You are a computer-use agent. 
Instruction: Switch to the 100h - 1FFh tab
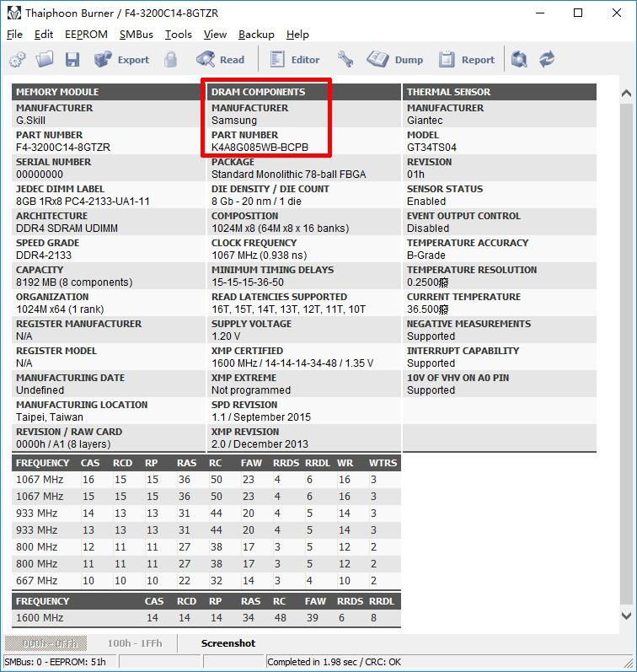(x=135, y=643)
